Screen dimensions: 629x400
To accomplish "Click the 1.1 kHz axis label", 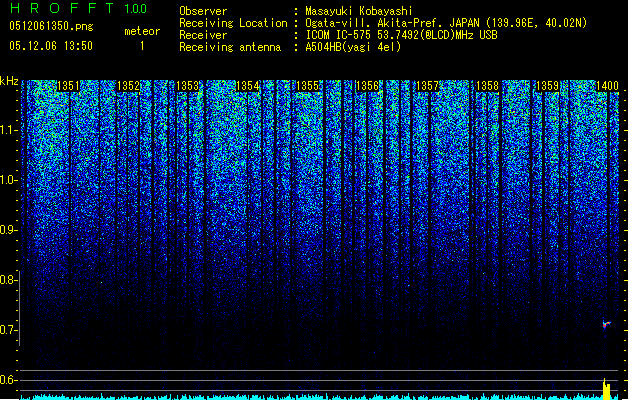I will pos(9,130).
